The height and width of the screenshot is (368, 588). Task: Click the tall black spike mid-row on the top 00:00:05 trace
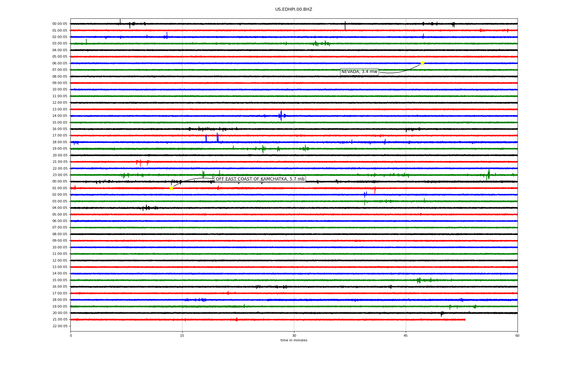coord(345,25)
